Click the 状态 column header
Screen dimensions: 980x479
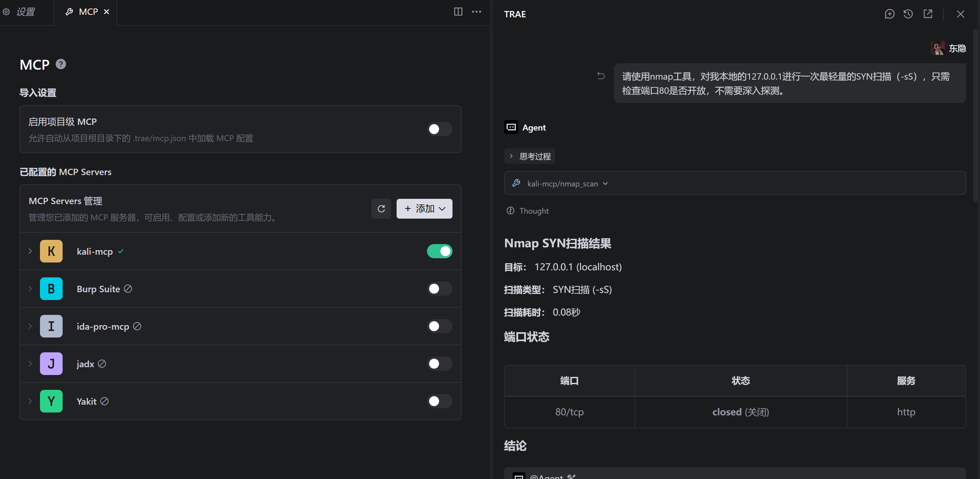(740, 380)
